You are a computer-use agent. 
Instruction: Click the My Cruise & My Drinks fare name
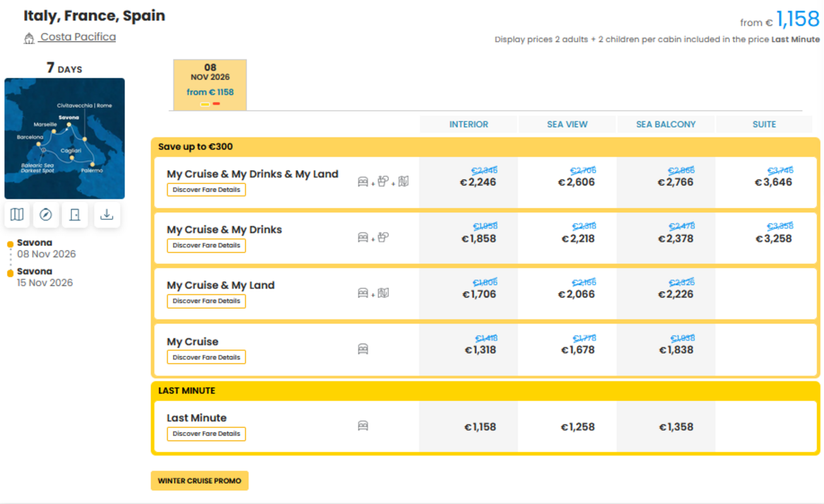(224, 229)
